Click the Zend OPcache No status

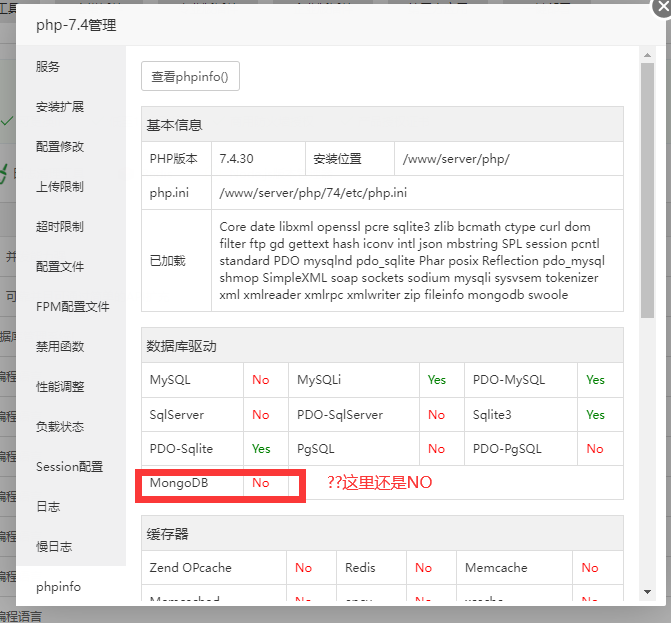point(303,567)
